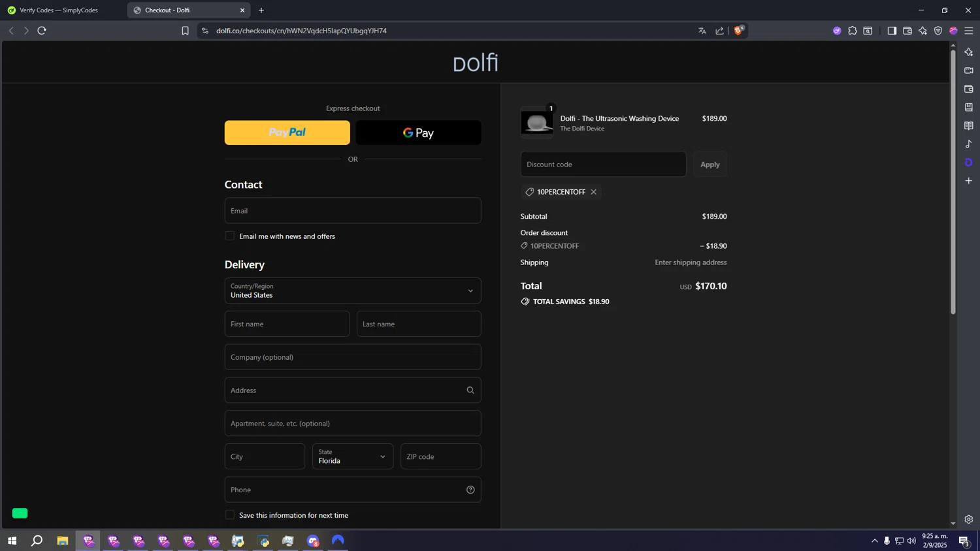Open Brave Shields lion icon
This screenshot has width=980, height=551.
point(738,30)
